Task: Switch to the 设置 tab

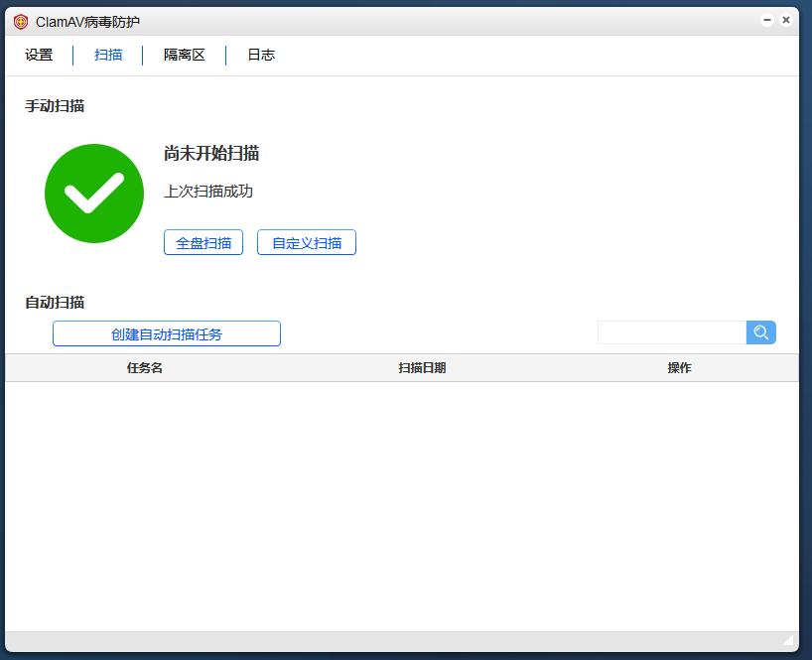Action: [x=38, y=56]
